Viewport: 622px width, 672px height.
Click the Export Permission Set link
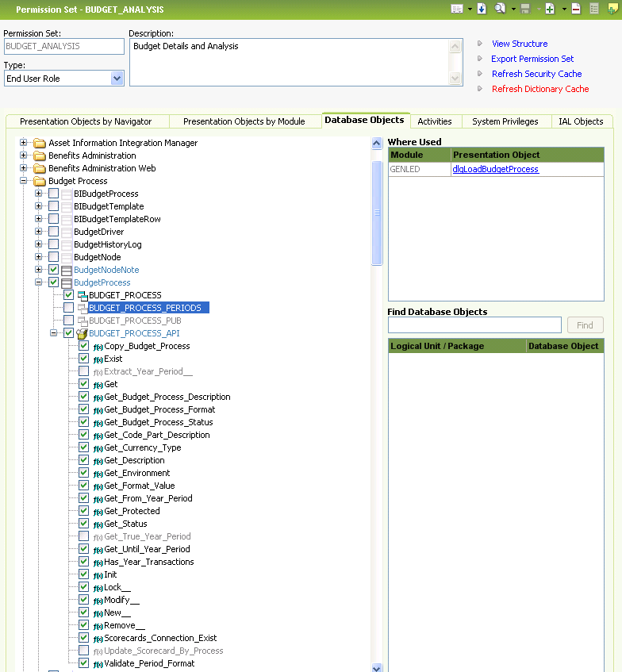click(x=532, y=59)
